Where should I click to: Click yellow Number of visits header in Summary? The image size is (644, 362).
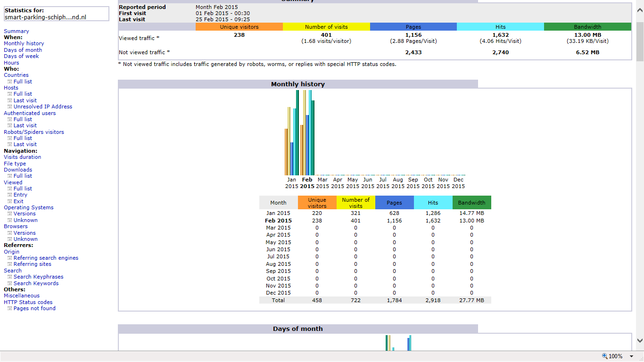[x=326, y=27]
